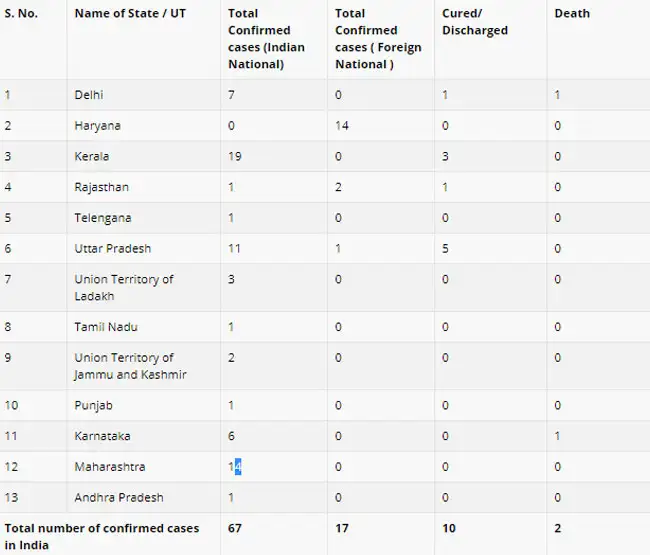
Task: Click the 'S. No.' column header
Action: [23, 14]
